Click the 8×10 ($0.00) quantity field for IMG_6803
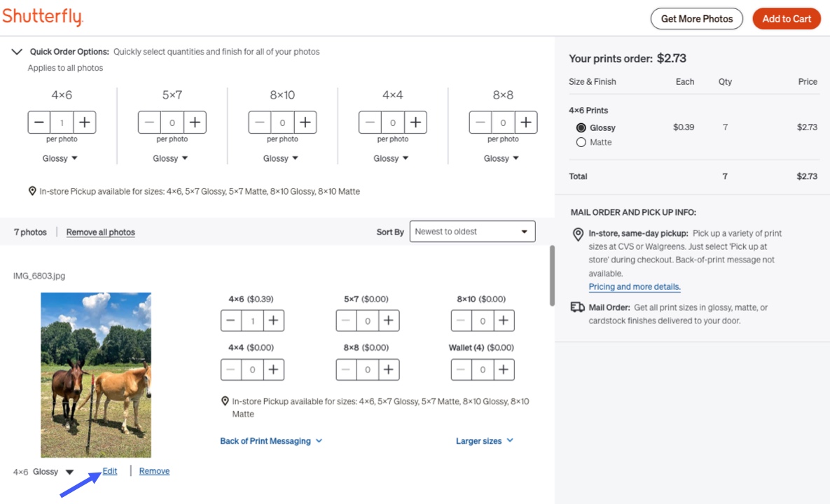Image resolution: width=830 pixels, height=504 pixels. coord(483,321)
